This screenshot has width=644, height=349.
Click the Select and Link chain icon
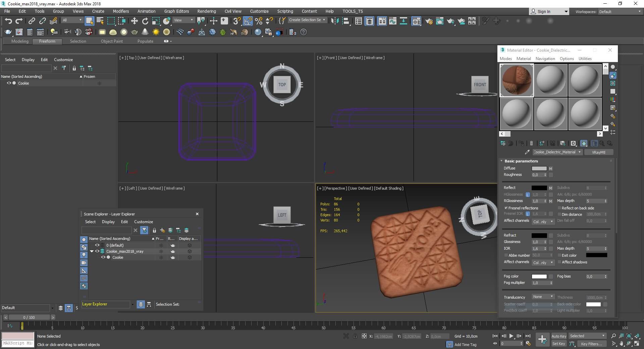[32, 21]
